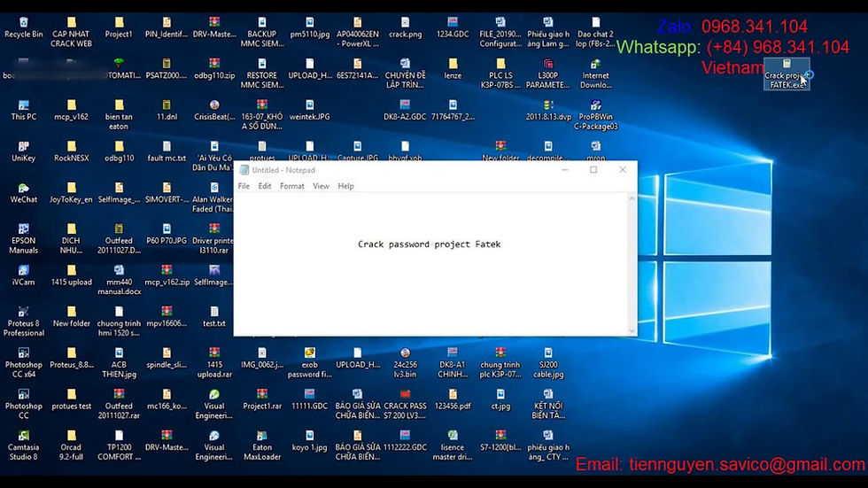Select the ProPBWin C-Package03 icon
This screenshot has width=868, height=488.
(x=595, y=114)
